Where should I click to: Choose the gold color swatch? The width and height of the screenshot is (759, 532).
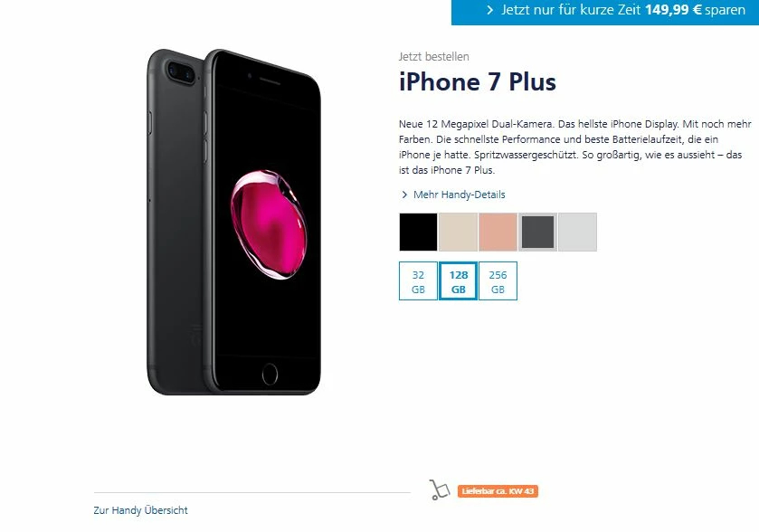458,232
